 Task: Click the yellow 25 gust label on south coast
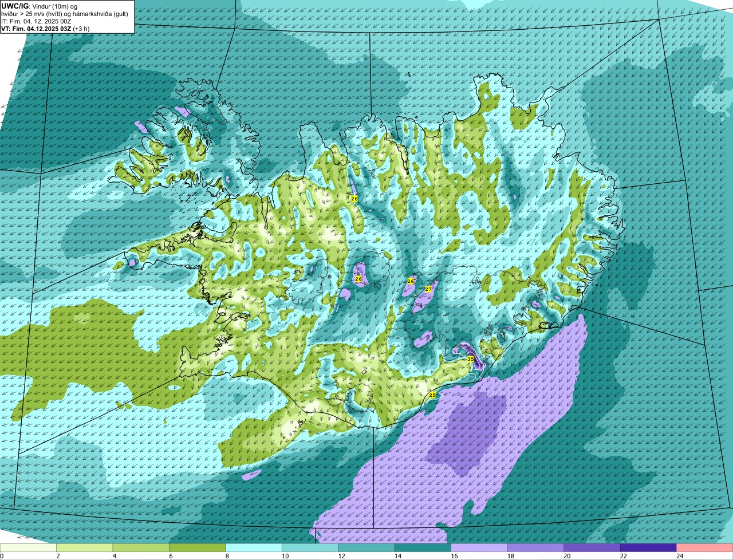point(432,395)
